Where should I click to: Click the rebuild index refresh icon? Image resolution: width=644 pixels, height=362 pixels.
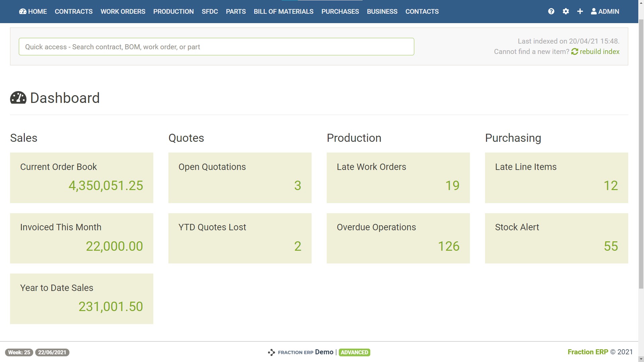point(575,52)
